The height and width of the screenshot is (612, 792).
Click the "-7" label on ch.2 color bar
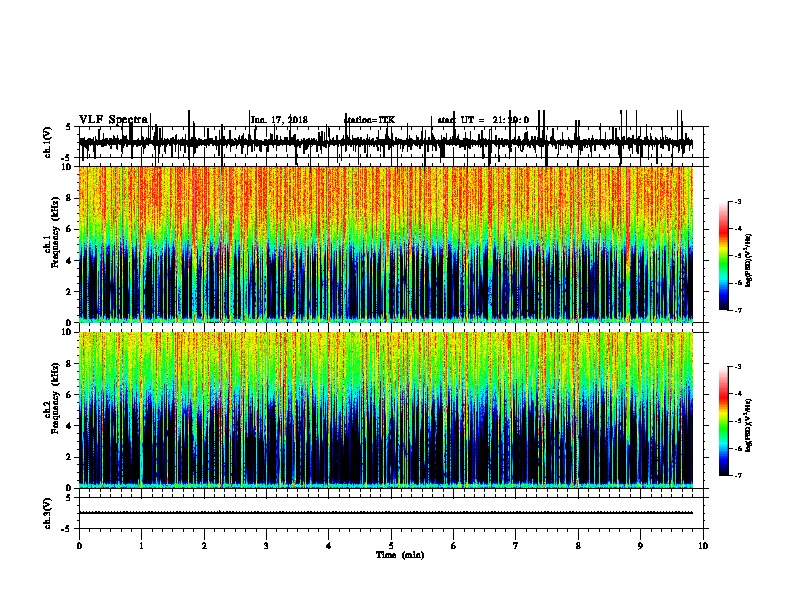738,475
